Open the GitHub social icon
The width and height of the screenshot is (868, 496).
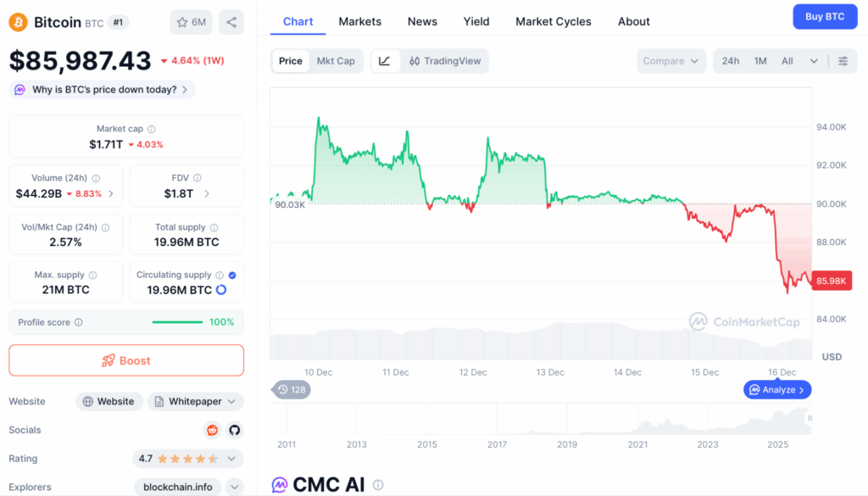[x=234, y=430]
